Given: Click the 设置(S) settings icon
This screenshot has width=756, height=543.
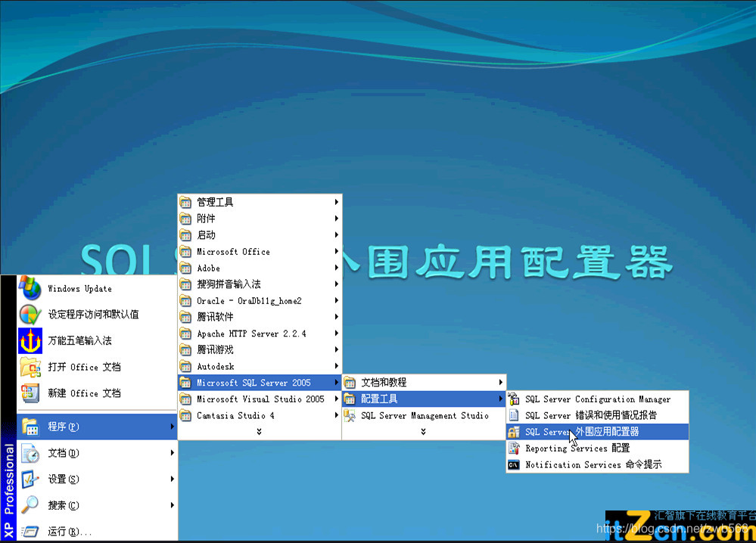Looking at the screenshot, I should point(30,479).
